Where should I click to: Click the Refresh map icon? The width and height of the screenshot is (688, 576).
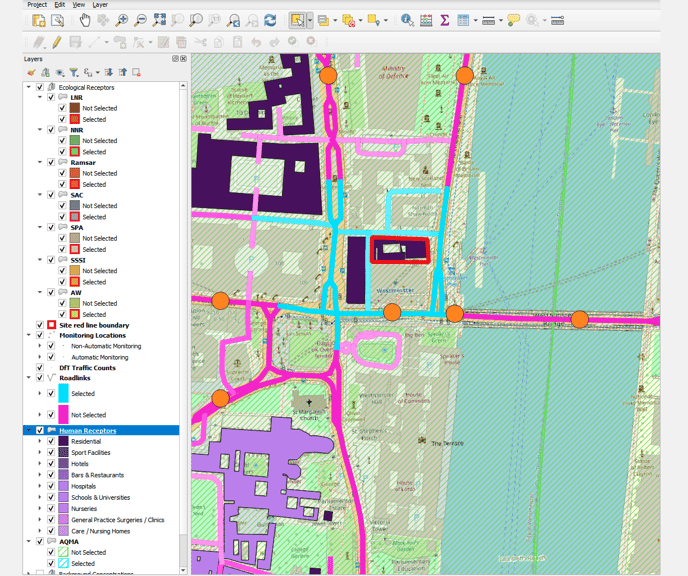click(270, 20)
